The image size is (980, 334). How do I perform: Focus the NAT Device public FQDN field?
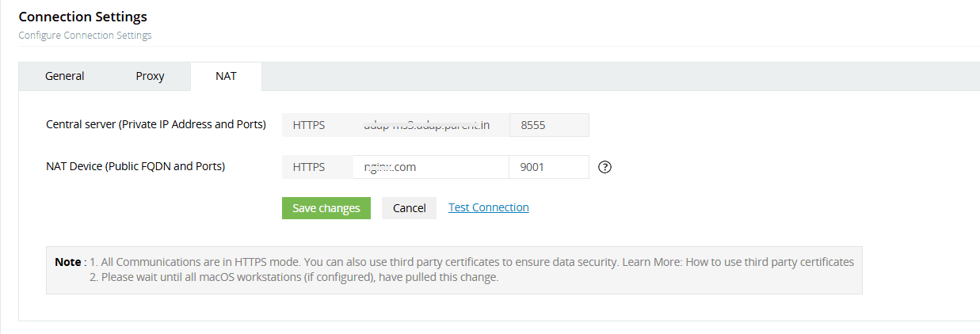coord(429,167)
